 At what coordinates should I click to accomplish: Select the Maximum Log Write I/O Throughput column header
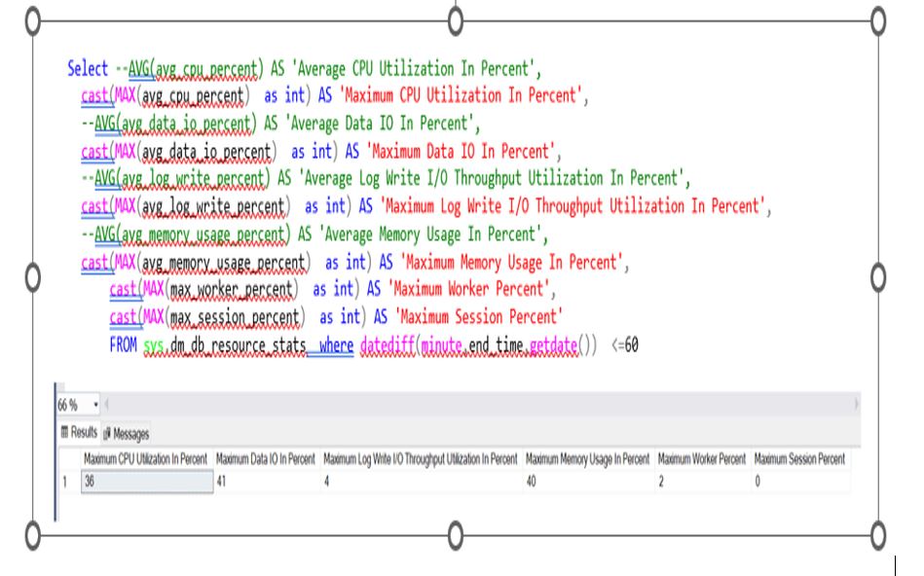(x=421, y=459)
